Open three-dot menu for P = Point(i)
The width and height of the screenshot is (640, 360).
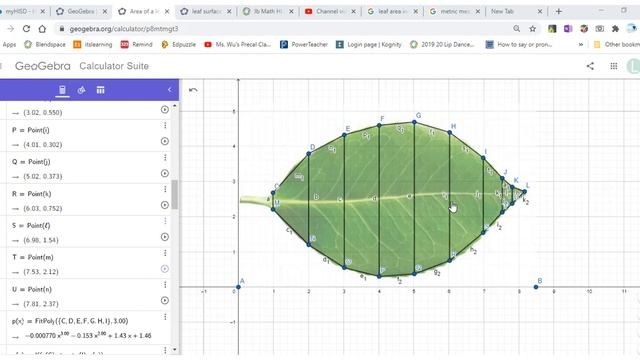(x=165, y=125)
